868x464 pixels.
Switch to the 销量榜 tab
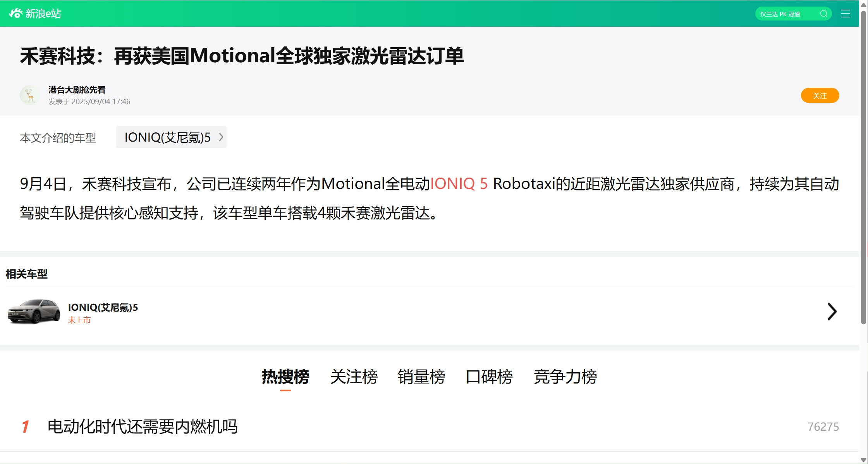[421, 377]
